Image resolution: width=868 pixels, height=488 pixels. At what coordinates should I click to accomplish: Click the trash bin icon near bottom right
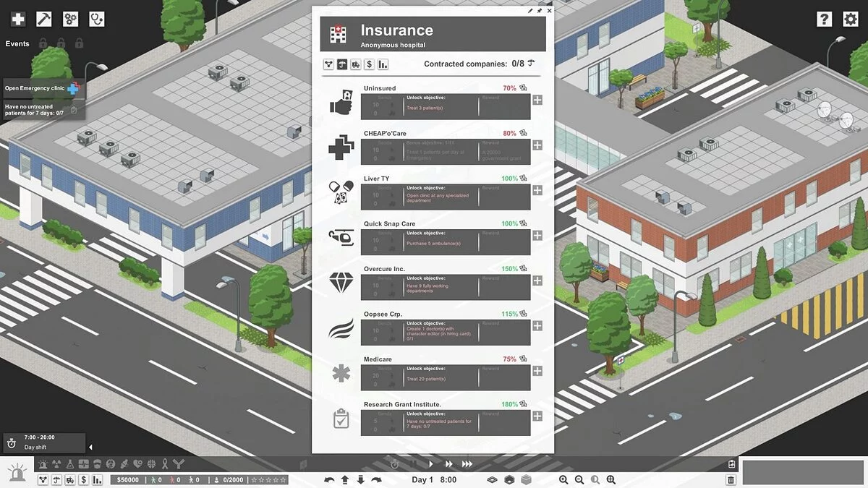[x=729, y=479]
